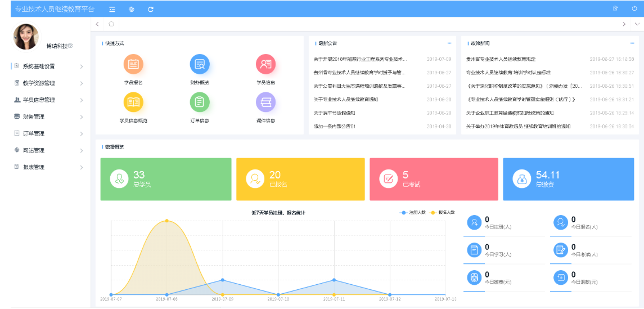
Task: Expand the 财务管理 chevron
Action: click(82, 117)
